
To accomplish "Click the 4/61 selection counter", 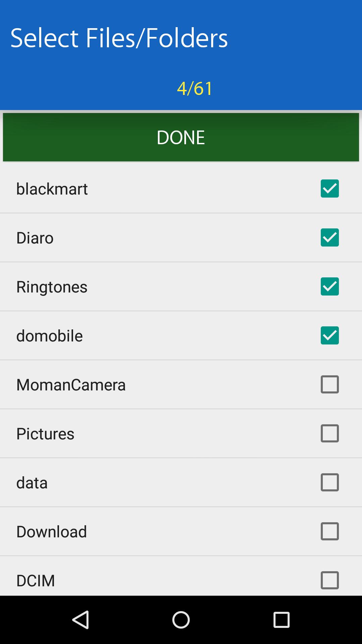I will click(194, 89).
